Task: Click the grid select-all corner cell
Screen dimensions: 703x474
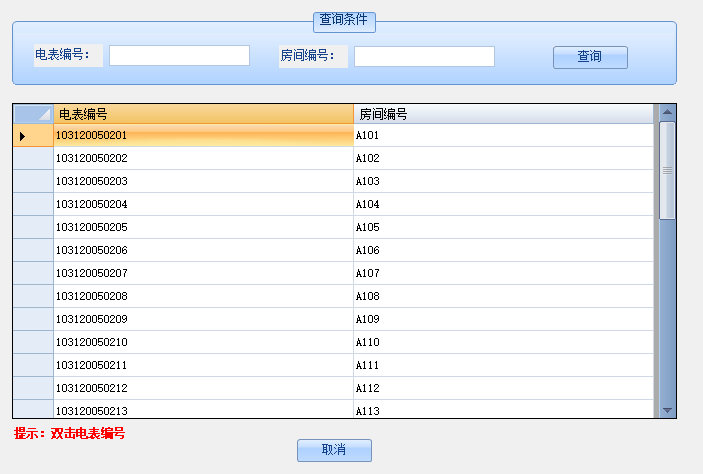Action: [x=33, y=114]
